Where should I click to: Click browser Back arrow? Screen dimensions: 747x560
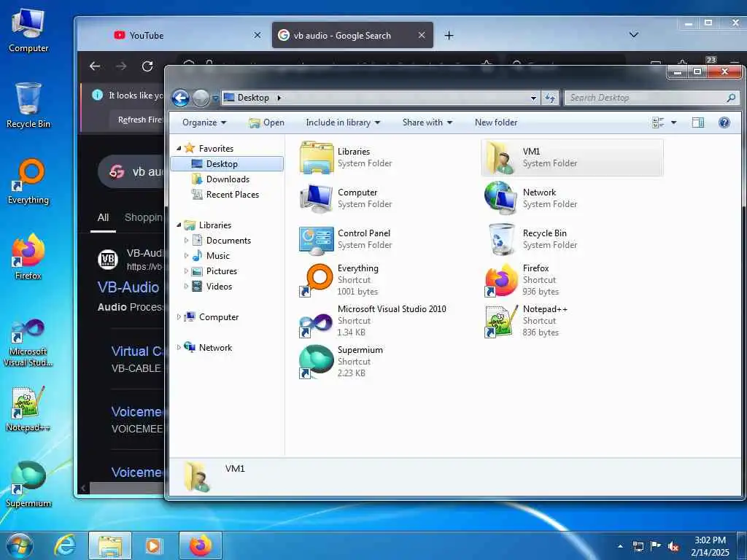(96, 66)
